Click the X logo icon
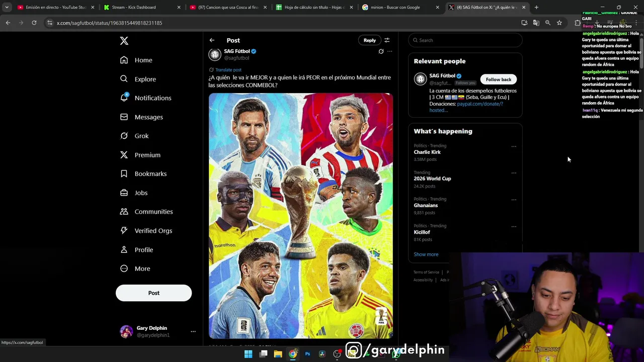Screen dimensions: 644x362 click(x=124, y=41)
